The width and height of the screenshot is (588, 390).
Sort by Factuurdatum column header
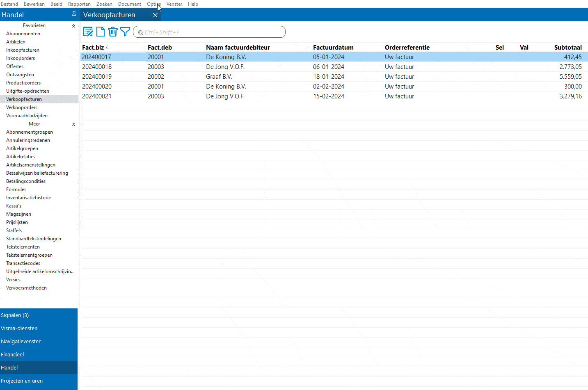click(x=333, y=48)
